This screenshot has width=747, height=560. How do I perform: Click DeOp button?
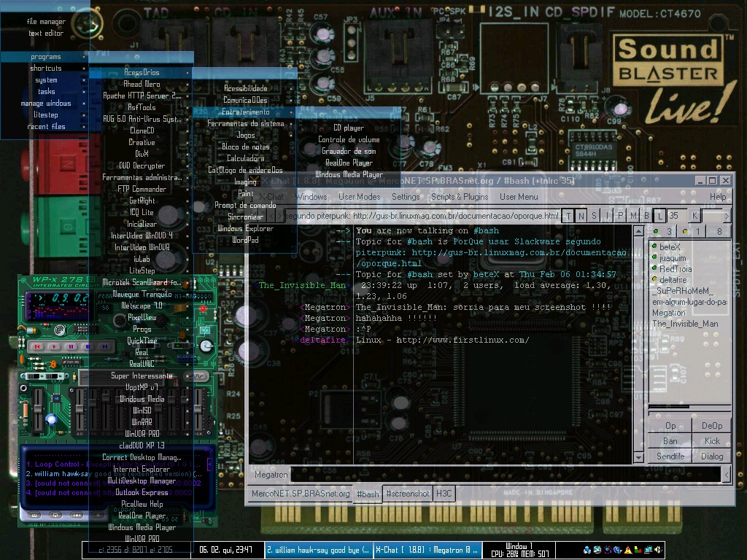pyautogui.click(x=712, y=426)
